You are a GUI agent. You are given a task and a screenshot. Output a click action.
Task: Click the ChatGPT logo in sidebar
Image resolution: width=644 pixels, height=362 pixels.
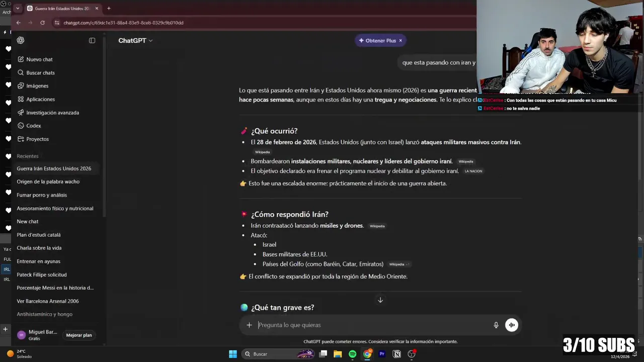pos(21,40)
